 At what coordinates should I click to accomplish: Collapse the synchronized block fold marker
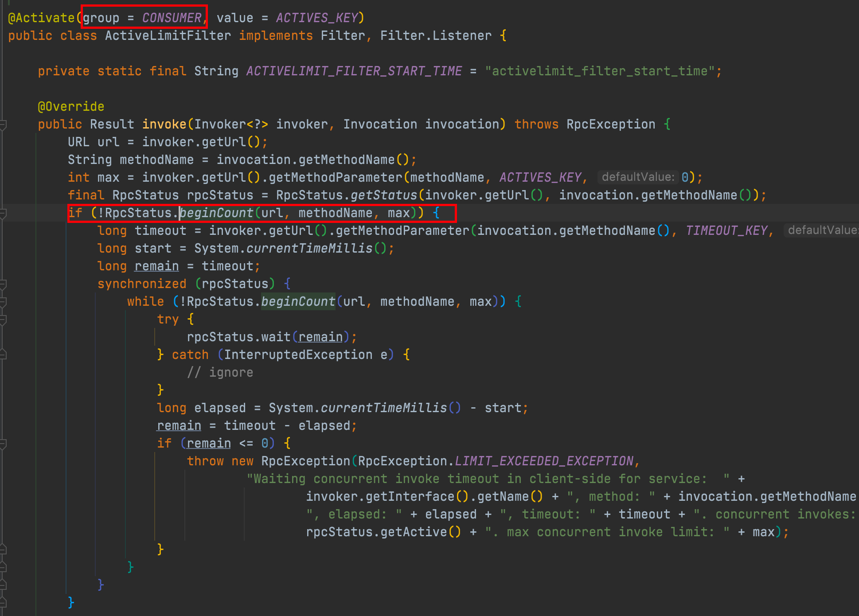[3, 285]
